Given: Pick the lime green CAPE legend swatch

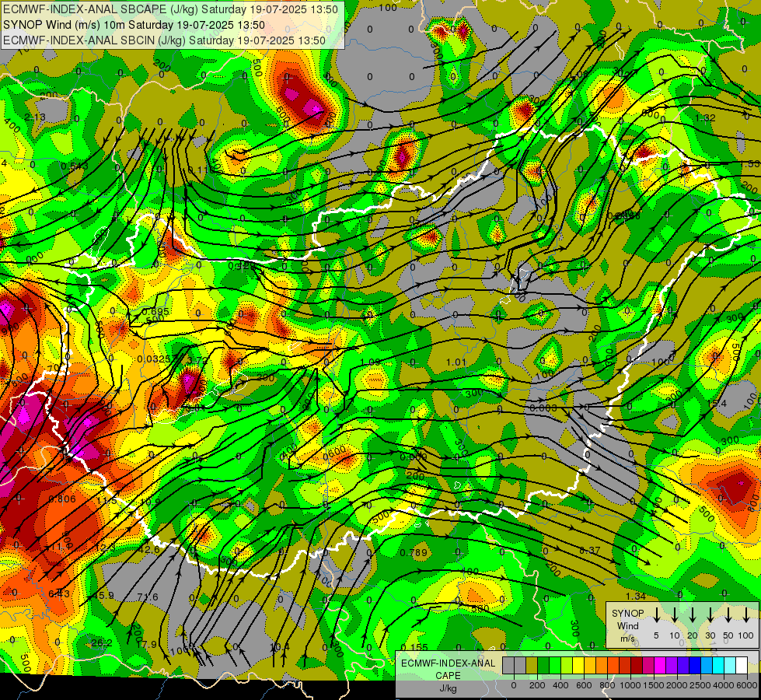Looking at the screenshot, I should pyautogui.click(x=567, y=665).
